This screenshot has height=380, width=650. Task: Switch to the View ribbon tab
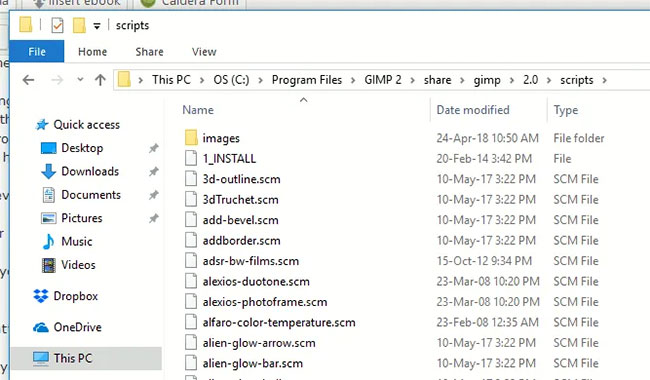click(204, 52)
